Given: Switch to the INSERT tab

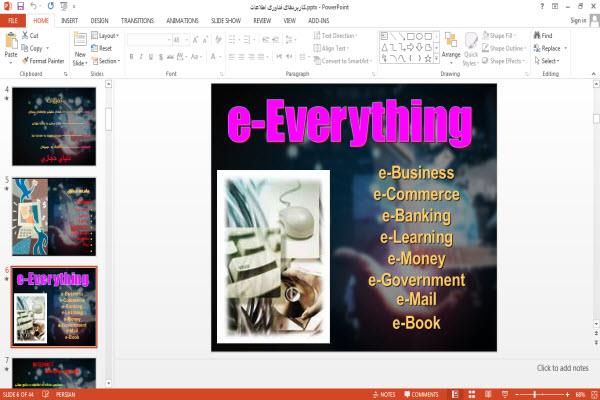Looking at the screenshot, I should pos(69,21).
